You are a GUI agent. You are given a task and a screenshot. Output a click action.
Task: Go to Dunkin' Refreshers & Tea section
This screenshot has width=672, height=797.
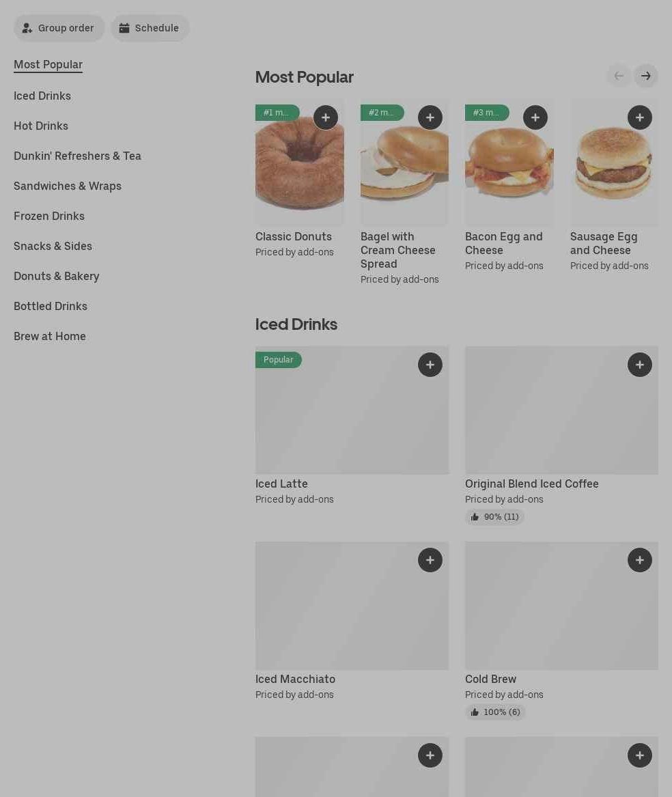coord(77,156)
